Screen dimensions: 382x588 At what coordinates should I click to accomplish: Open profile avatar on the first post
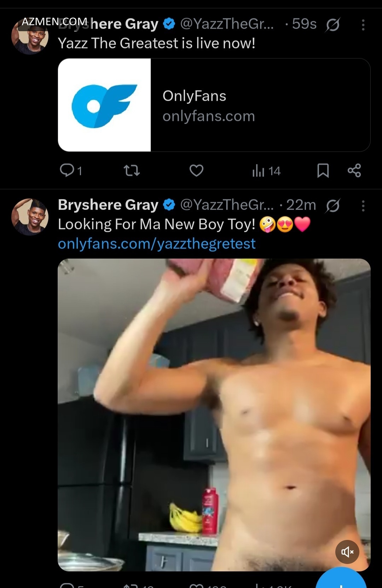coord(30,37)
